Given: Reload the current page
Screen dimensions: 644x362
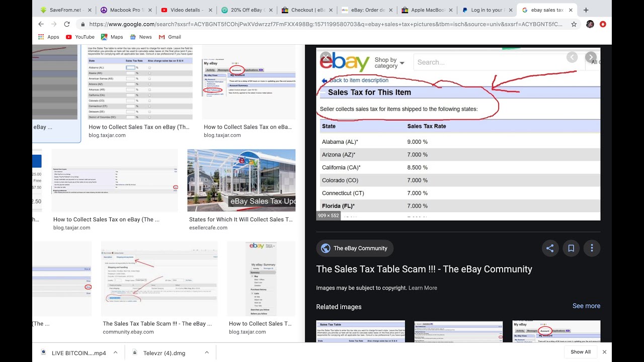Looking at the screenshot, I should coord(67,24).
